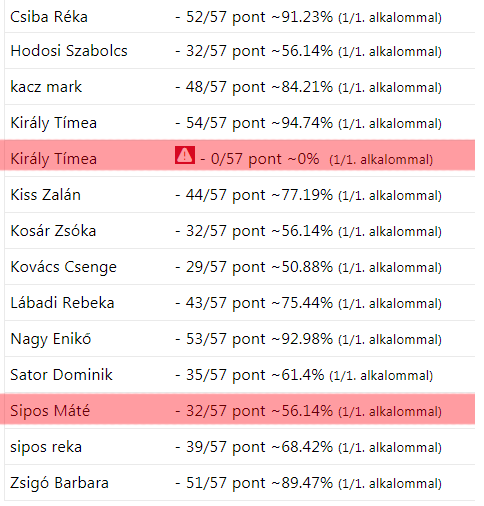Select the Csiba Réka result row
This screenshot has width=484, height=506.
pyautogui.click(x=240, y=17)
